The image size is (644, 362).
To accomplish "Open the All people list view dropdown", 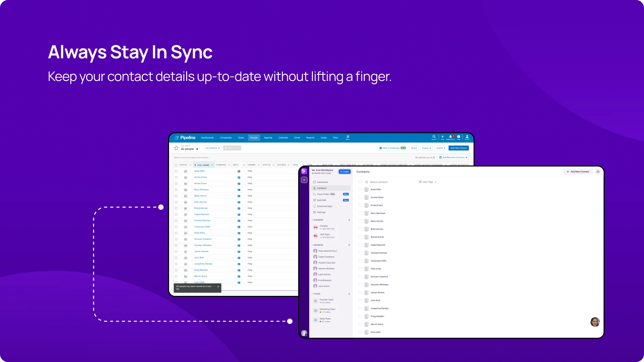I will [189, 149].
